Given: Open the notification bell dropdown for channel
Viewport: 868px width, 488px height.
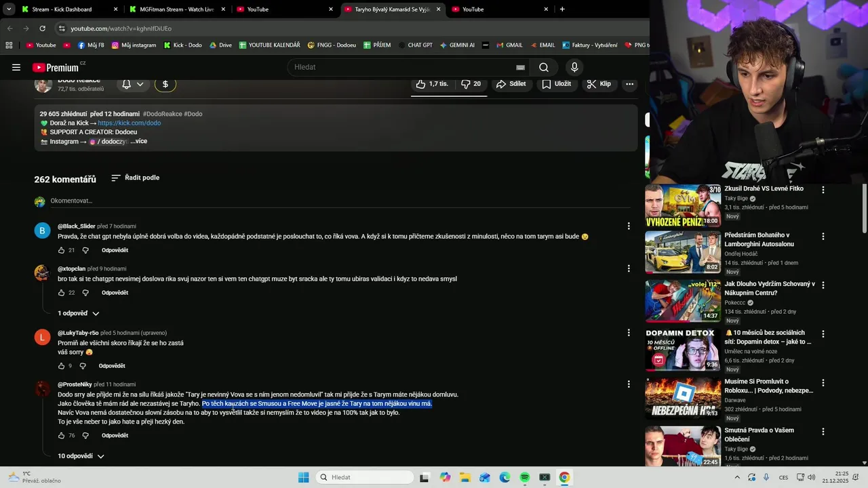Looking at the screenshot, I should [x=133, y=84].
